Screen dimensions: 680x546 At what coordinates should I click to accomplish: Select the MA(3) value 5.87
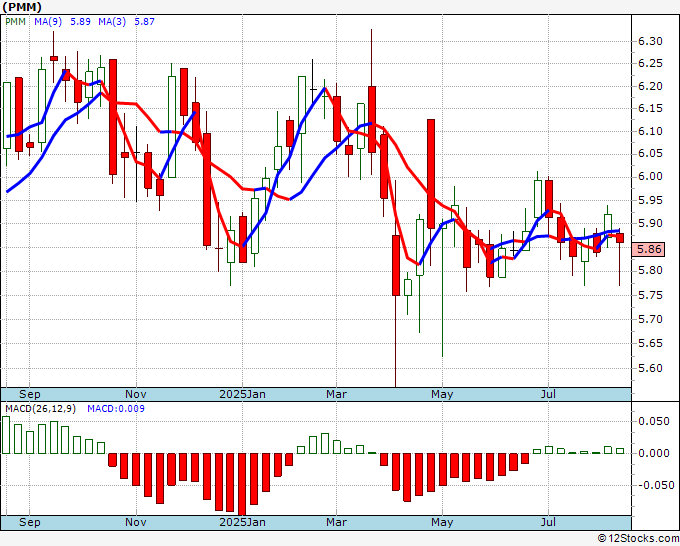(144, 22)
